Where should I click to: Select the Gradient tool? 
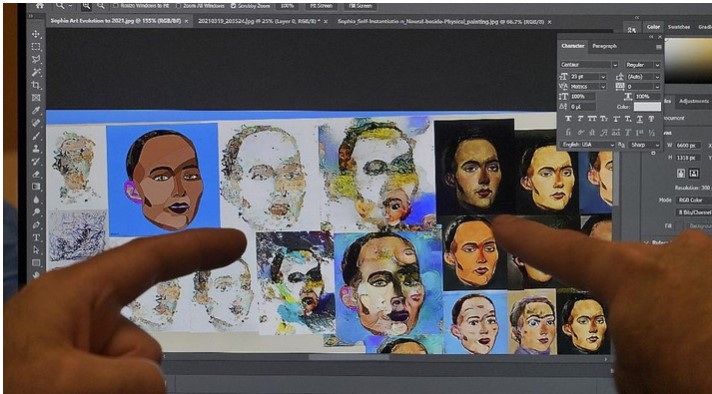36,187
